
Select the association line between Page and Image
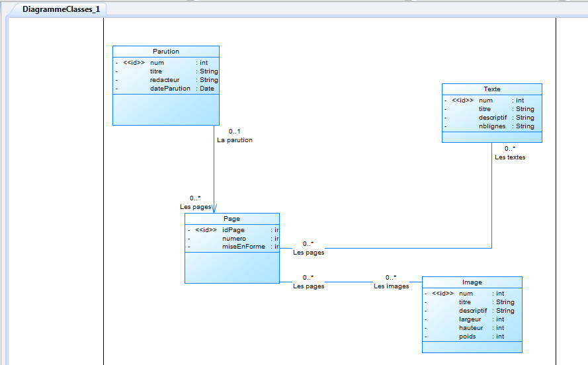click(351, 282)
